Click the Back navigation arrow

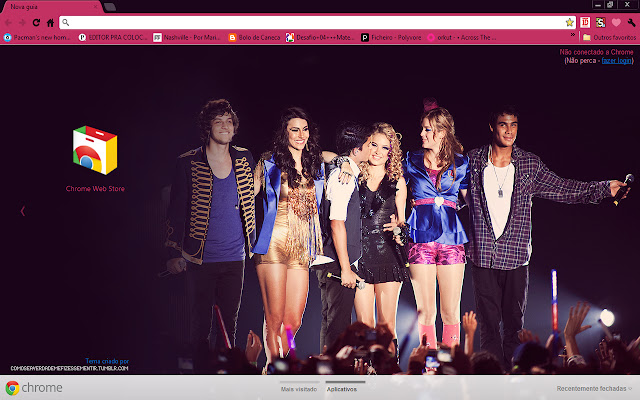tap(9, 23)
